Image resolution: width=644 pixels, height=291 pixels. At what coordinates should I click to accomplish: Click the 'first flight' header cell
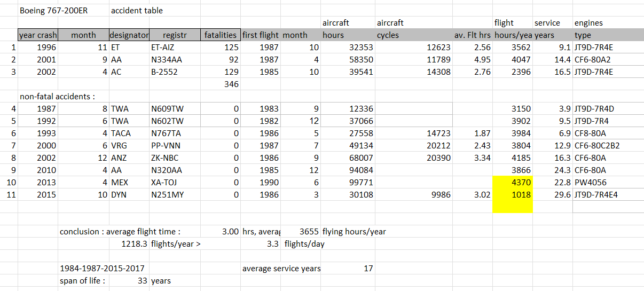tap(261, 35)
